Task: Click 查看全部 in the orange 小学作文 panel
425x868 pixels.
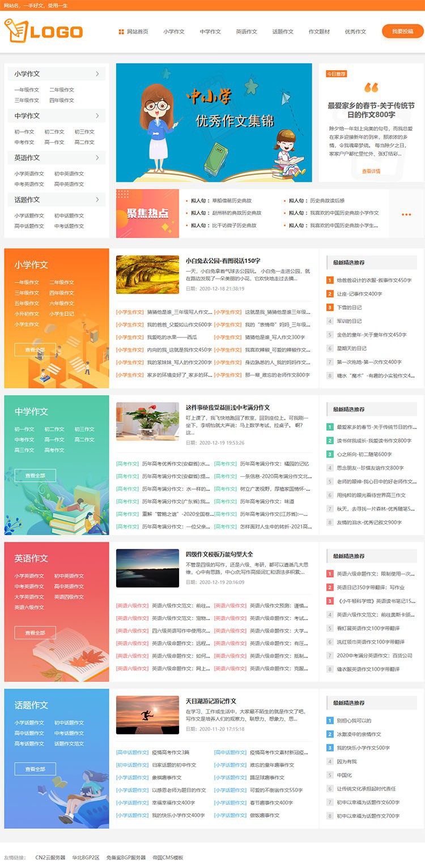Action: point(35,350)
